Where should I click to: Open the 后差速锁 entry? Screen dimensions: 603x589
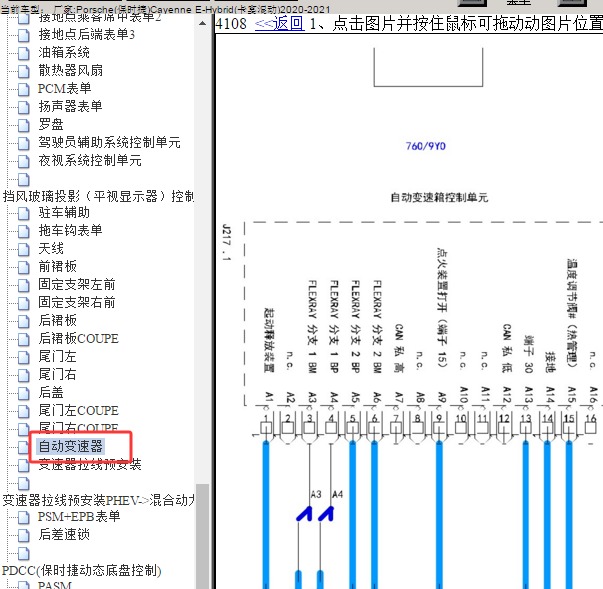[64, 534]
